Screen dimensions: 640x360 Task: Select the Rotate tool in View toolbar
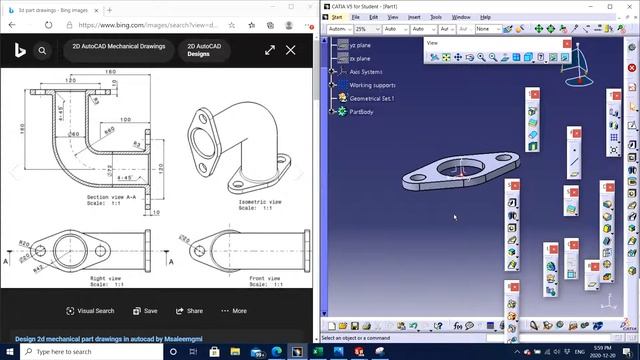pos(470,58)
